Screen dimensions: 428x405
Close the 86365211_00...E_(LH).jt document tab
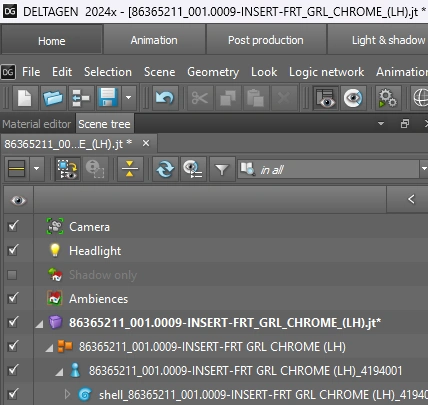pos(146,143)
